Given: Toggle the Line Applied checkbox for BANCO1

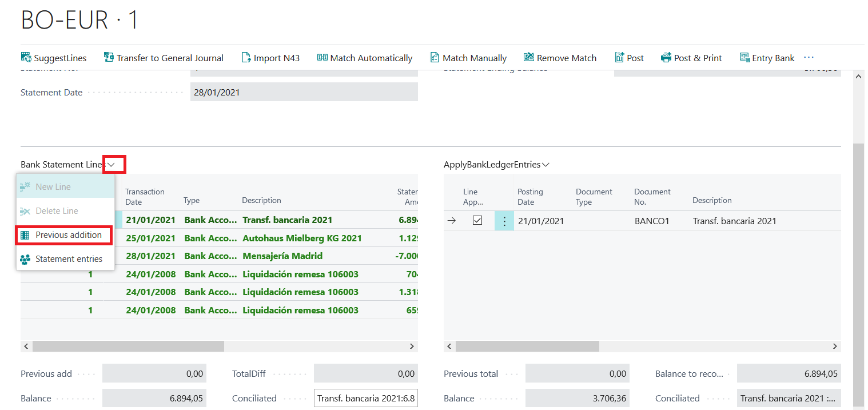Looking at the screenshot, I should (477, 221).
